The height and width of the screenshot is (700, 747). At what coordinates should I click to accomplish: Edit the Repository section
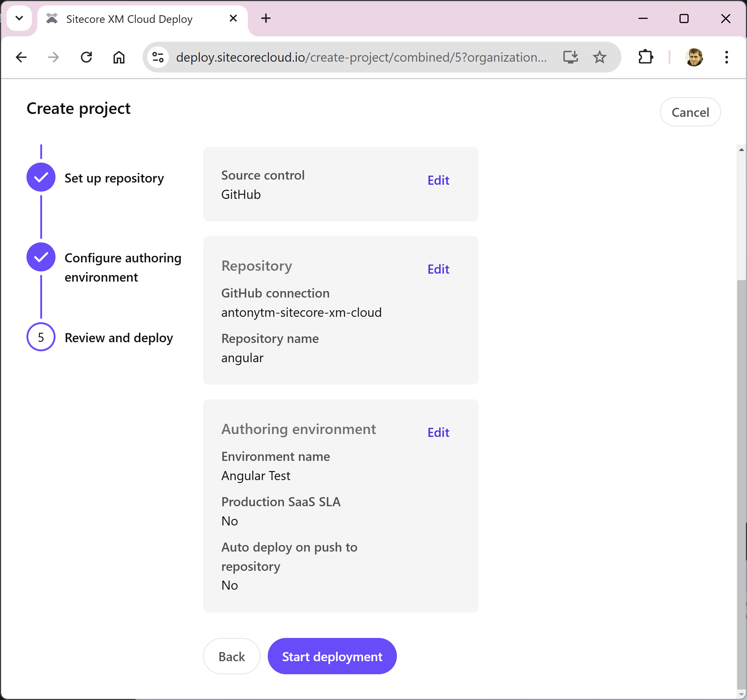pos(438,269)
